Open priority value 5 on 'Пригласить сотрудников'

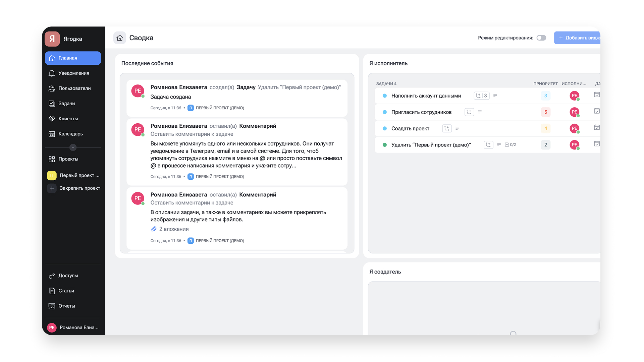point(545,112)
